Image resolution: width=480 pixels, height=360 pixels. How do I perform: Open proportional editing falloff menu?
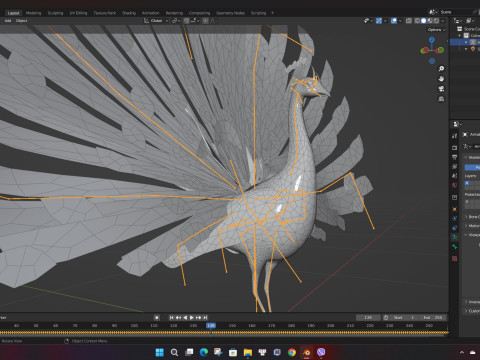[x=212, y=21]
